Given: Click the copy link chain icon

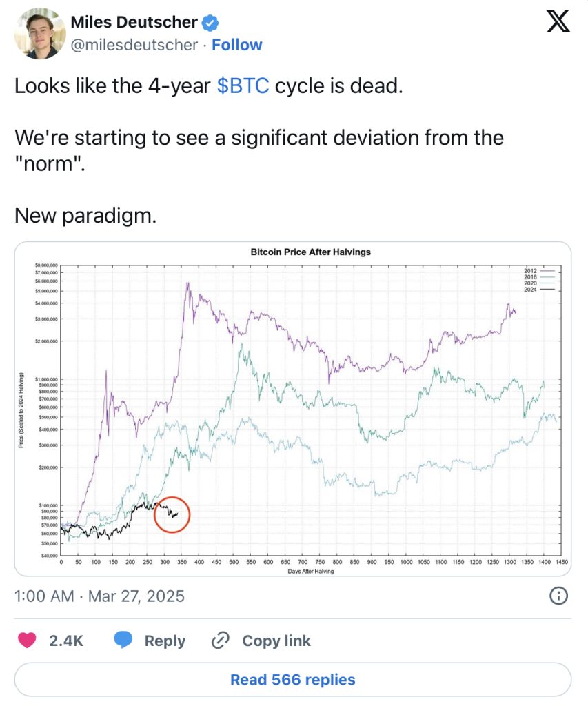Looking at the screenshot, I should pyautogui.click(x=220, y=641).
